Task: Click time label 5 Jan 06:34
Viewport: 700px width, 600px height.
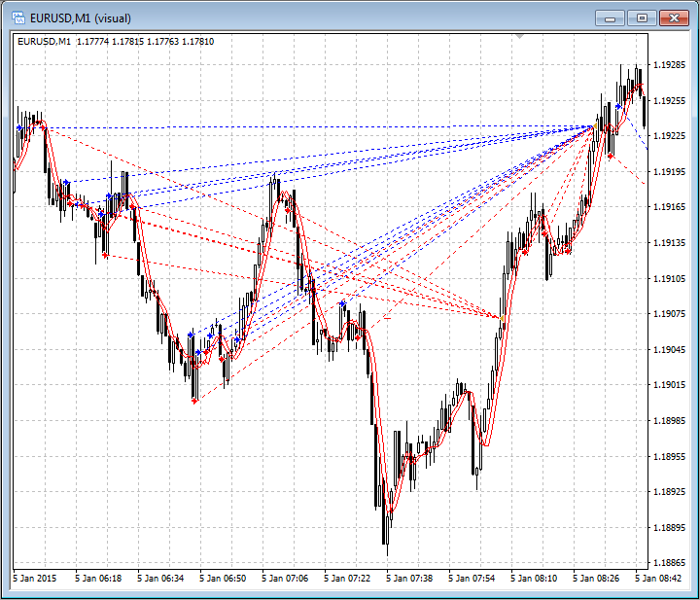Action: point(160,579)
